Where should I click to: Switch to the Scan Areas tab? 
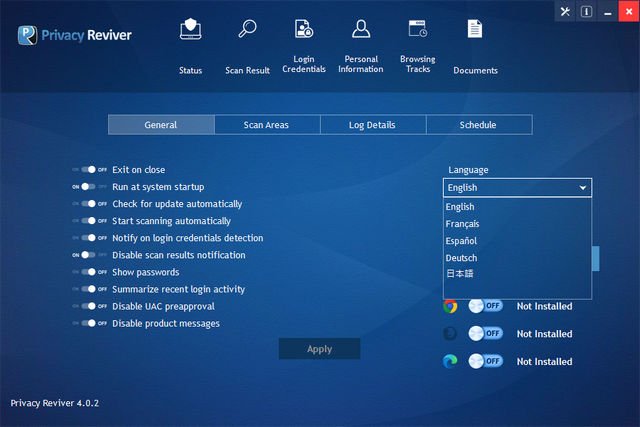267,125
